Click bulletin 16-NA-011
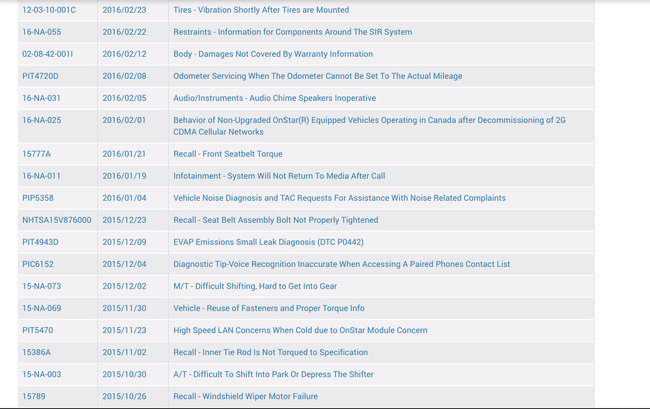 point(41,176)
